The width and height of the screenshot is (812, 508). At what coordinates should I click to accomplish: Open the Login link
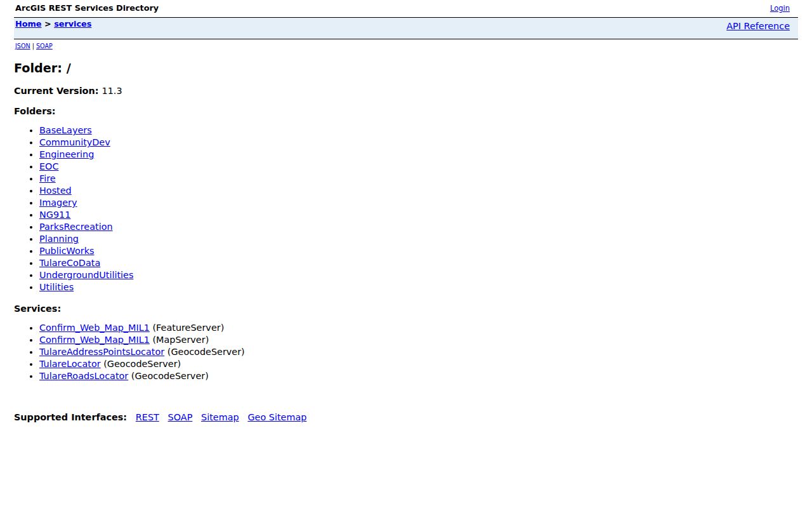click(780, 8)
